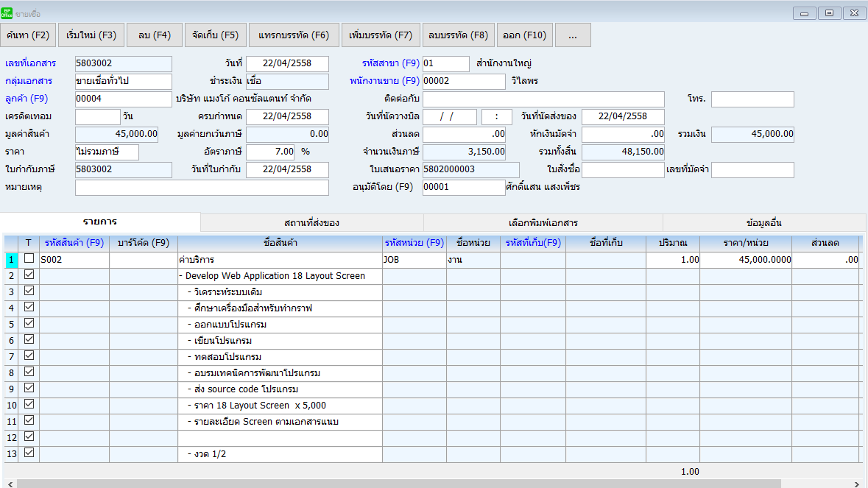868x488 pixels.
Task: Open the ข้อมูลอื่น tab
Action: point(764,222)
